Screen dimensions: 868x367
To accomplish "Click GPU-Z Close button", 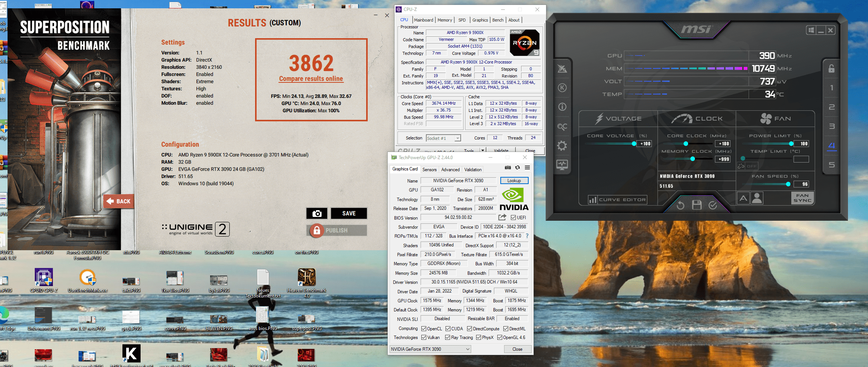I will 517,349.
